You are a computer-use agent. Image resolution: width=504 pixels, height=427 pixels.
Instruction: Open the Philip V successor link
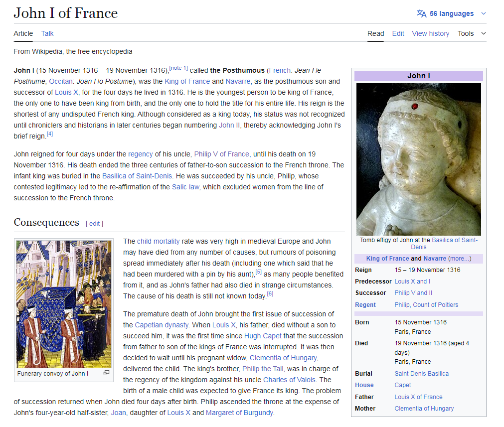405,292
